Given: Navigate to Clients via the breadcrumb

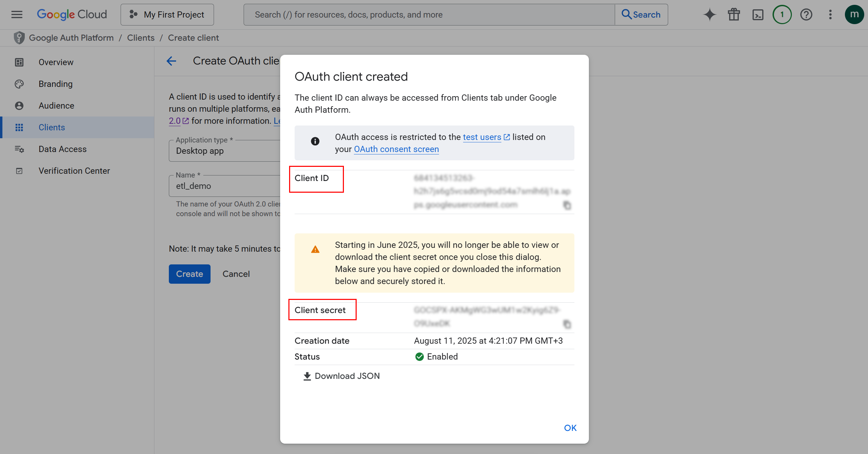Looking at the screenshot, I should 140,38.
